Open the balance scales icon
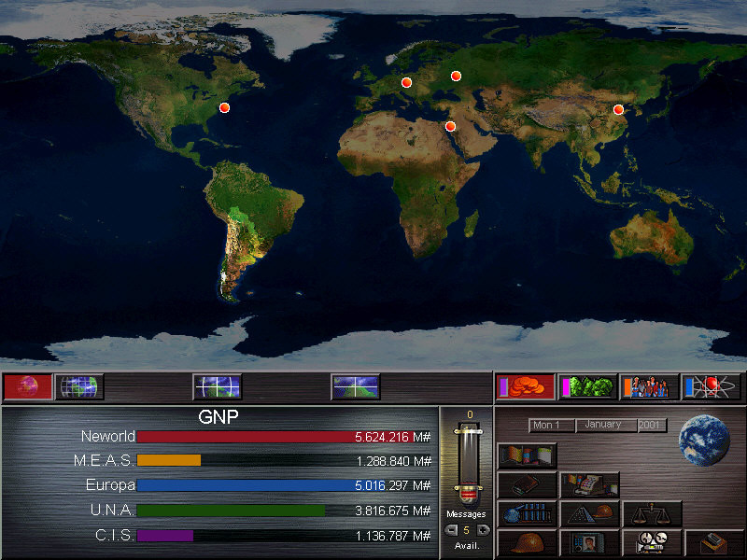 [x=652, y=514]
